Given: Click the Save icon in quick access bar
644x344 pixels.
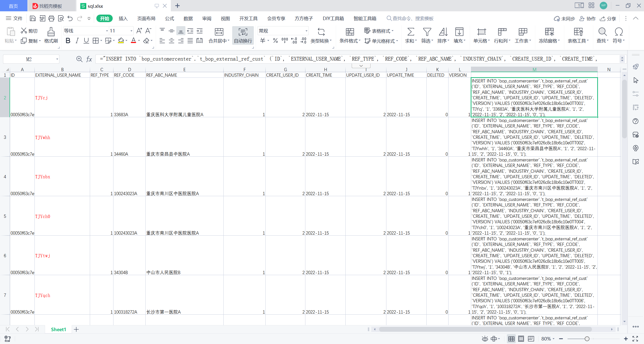Looking at the screenshot, I should coord(33,18).
